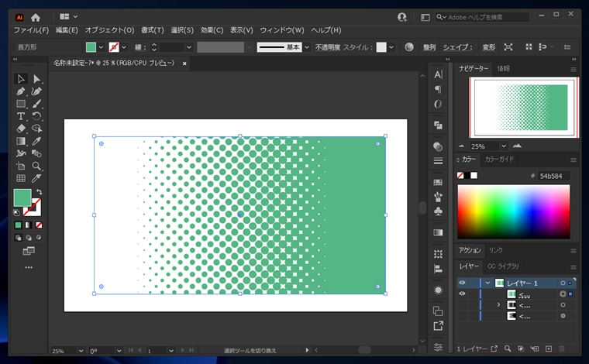Collapse レイヤー 1 in the Layers panel

(x=487, y=283)
